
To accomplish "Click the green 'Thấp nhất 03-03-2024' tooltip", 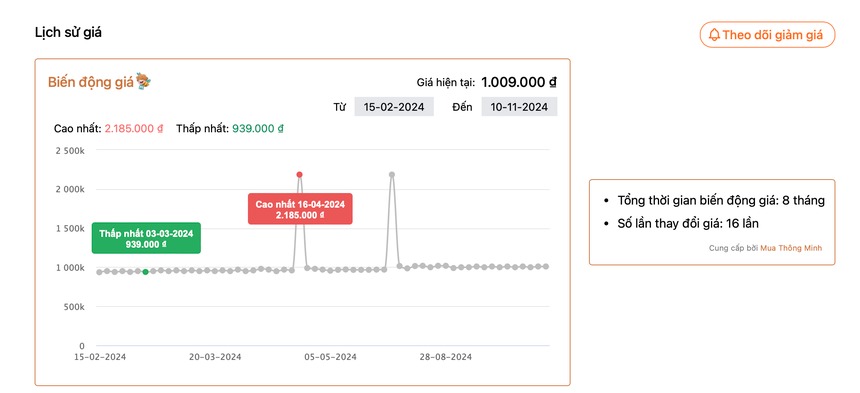I will [x=146, y=238].
